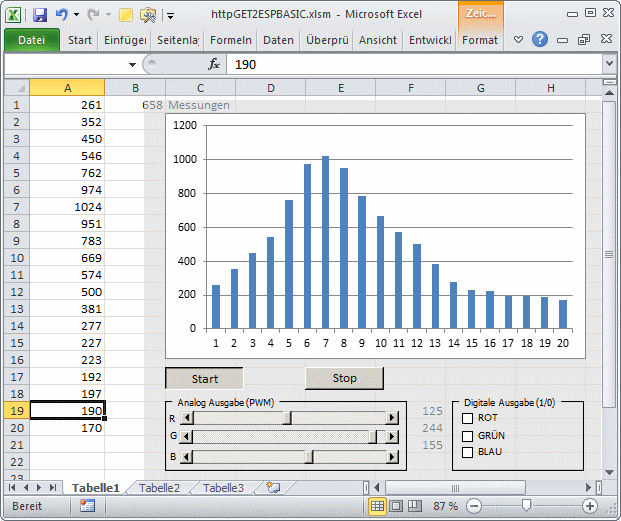Click the B PWM slider thumb
This screenshot has height=521, width=621.
(x=309, y=457)
